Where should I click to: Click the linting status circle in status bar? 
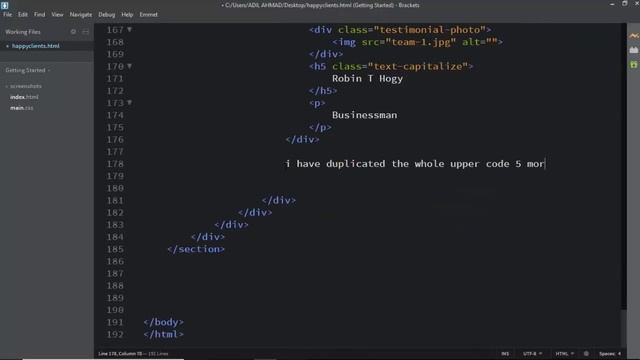pos(586,353)
